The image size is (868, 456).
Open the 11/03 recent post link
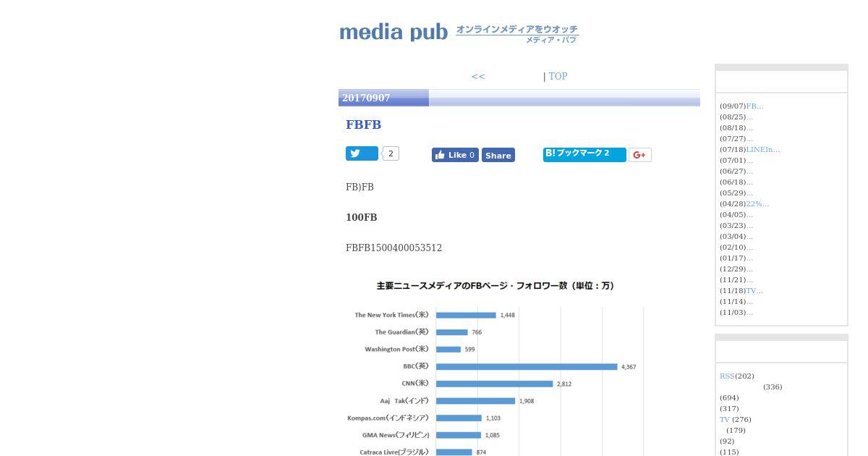point(749,312)
